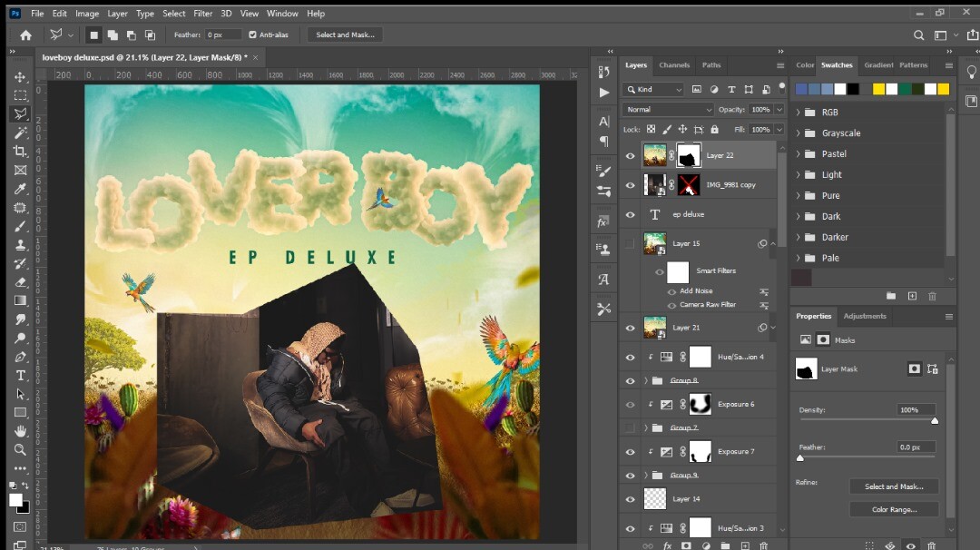Filter layers by type layers icon
This screenshot has width=980, height=550.
731,89
